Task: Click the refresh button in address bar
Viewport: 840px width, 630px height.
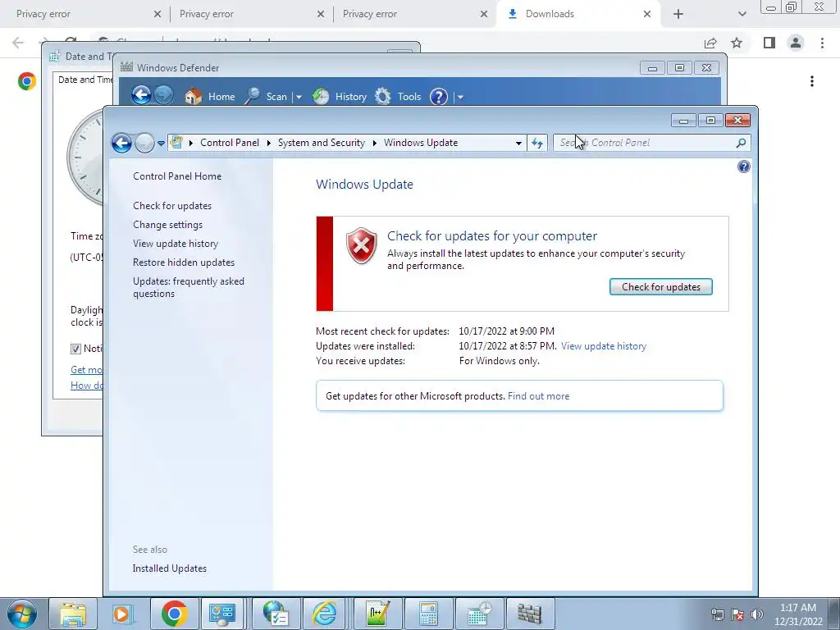Action: (536, 143)
